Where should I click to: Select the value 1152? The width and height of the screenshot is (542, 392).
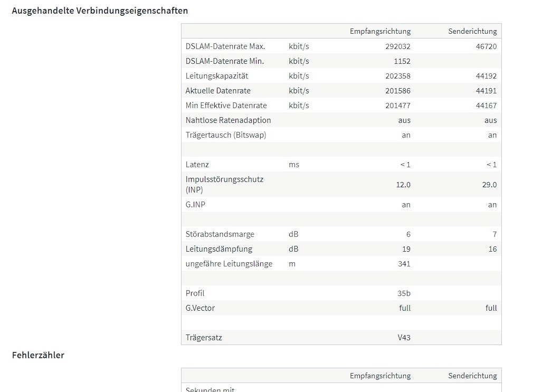point(402,61)
